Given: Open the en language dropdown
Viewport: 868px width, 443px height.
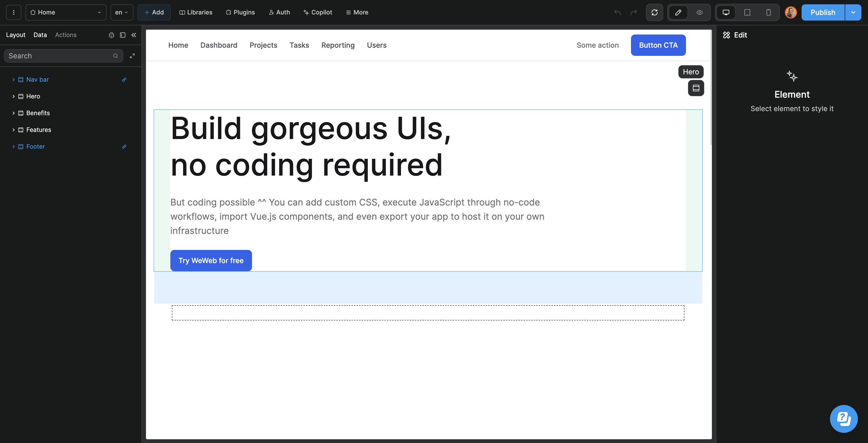Looking at the screenshot, I should [x=122, y=12].
